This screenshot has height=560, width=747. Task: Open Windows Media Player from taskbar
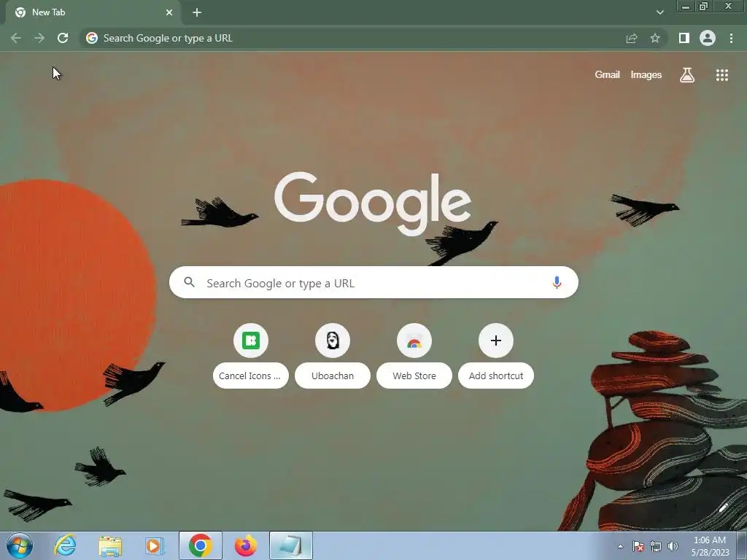click(x=155, y=545)
